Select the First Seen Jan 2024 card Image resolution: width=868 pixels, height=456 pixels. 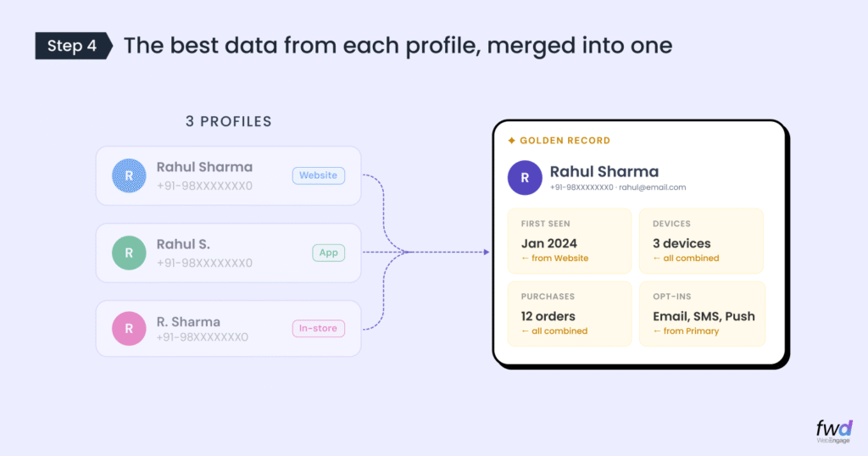570,241
